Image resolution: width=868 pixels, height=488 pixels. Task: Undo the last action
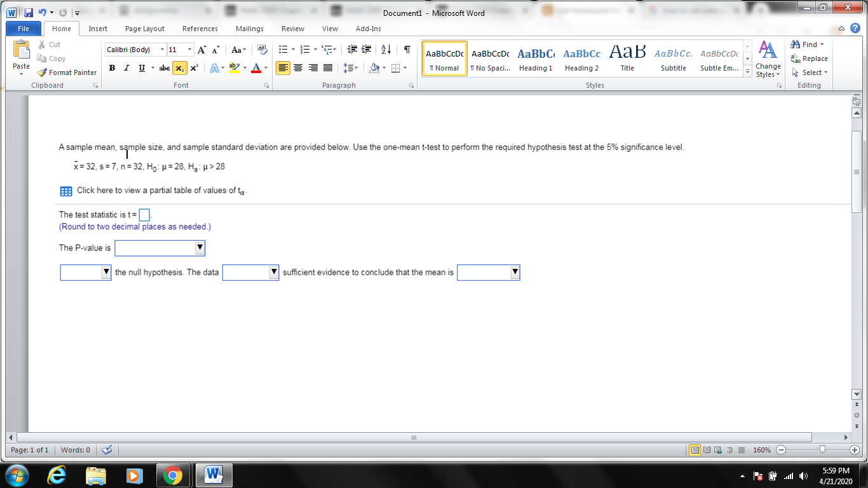tap(42, 12)
